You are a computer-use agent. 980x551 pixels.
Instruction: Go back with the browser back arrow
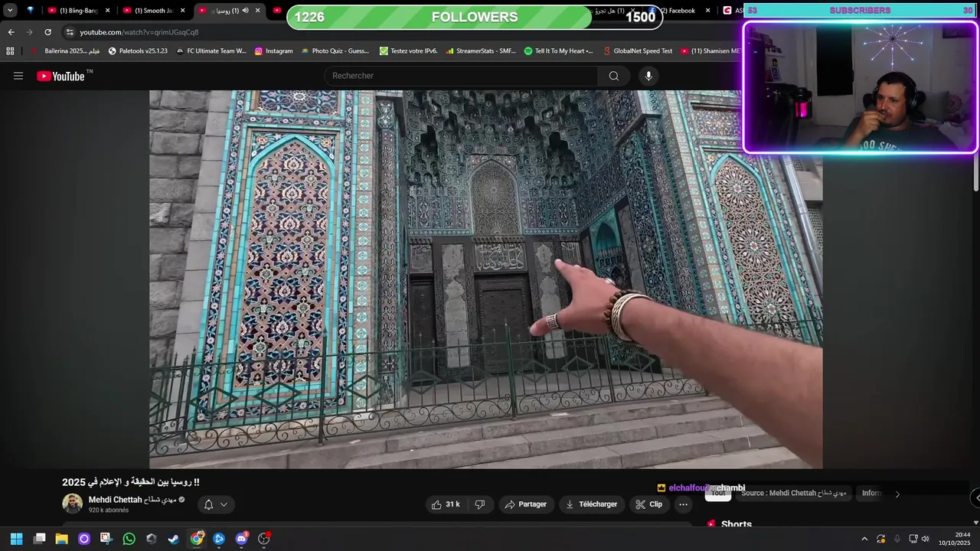(x=11, y=32)
